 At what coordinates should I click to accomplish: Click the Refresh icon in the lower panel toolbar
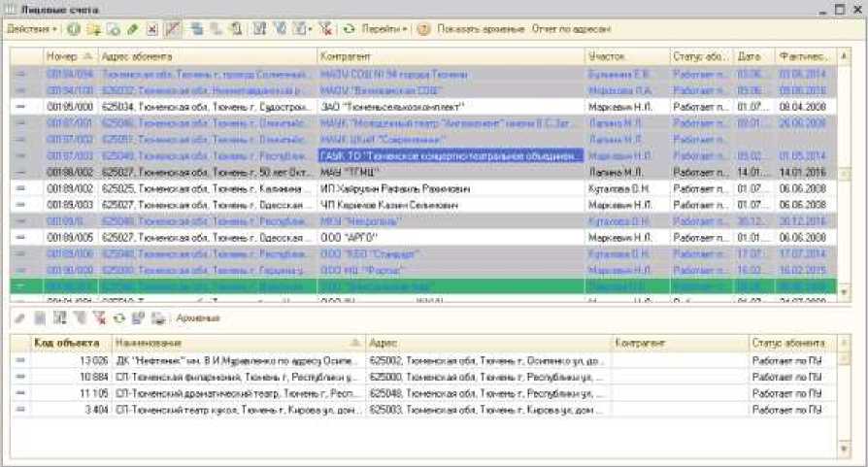pyautogui.click(x=119, y=317)
